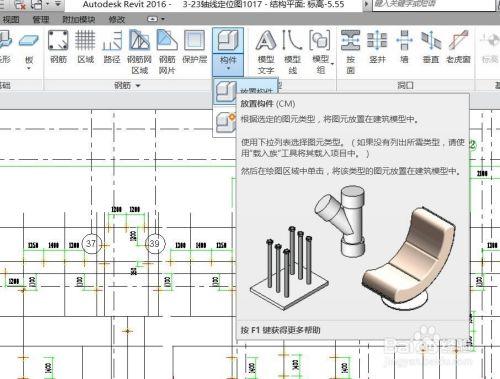Image resolution: width=500 pixels, height=379 pixels.
Task: Expand the 板 dropdown arrow
Action: click(x=29, y=68)
